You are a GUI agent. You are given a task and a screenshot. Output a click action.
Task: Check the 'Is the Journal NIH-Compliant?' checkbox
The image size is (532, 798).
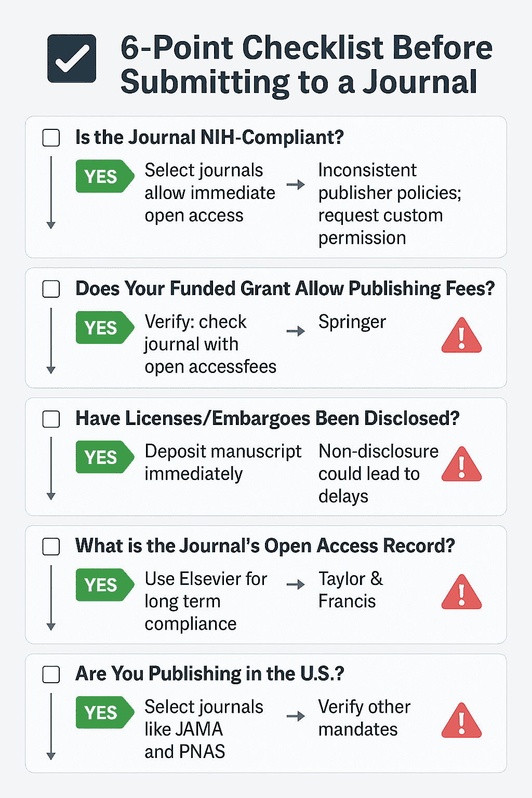[x=51, y=138]
